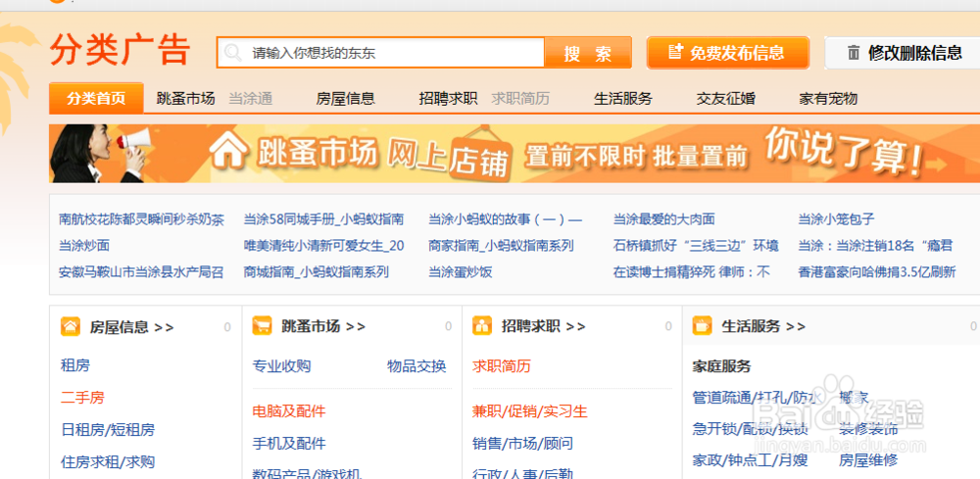Image resolution: width=980 pixels, height=479 pixels.
Task: Select 专业收购 under 跳蚤市场
Action: coord(282,365)
